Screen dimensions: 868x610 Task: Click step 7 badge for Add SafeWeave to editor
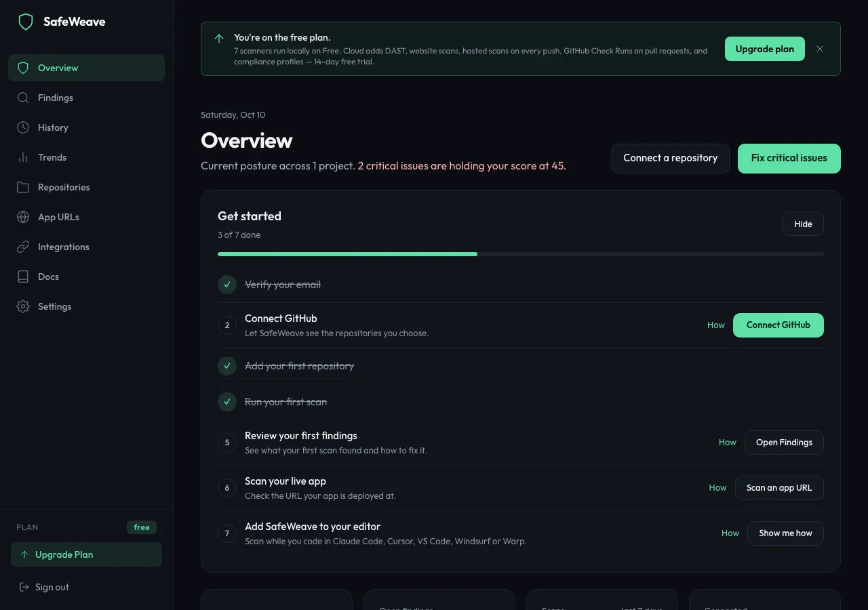point(227,533)
